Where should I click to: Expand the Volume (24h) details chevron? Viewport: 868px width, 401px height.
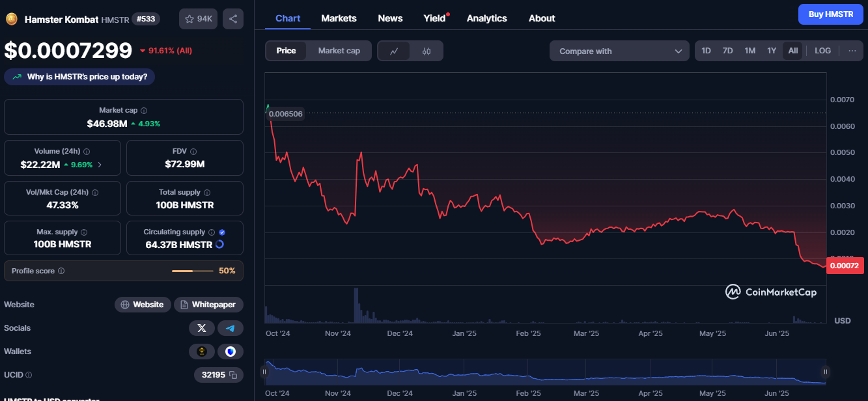[100, 165]
